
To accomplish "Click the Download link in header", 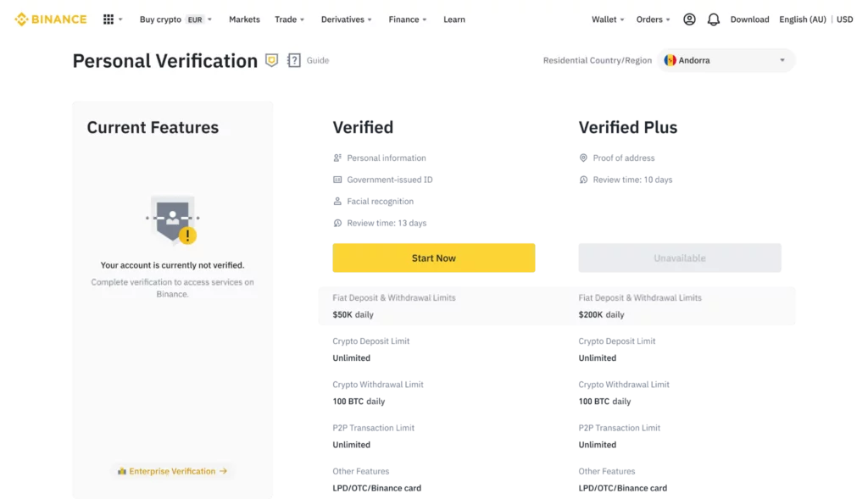I will (749, 19).
